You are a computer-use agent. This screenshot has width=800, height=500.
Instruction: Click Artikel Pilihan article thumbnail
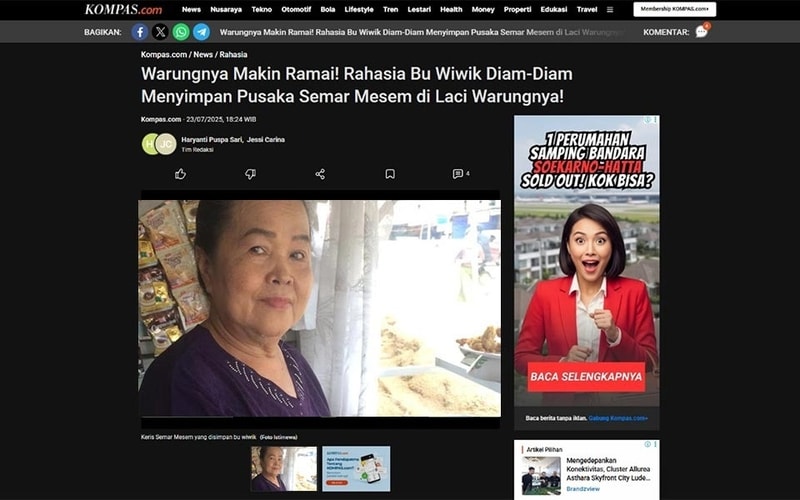(541, 476)
